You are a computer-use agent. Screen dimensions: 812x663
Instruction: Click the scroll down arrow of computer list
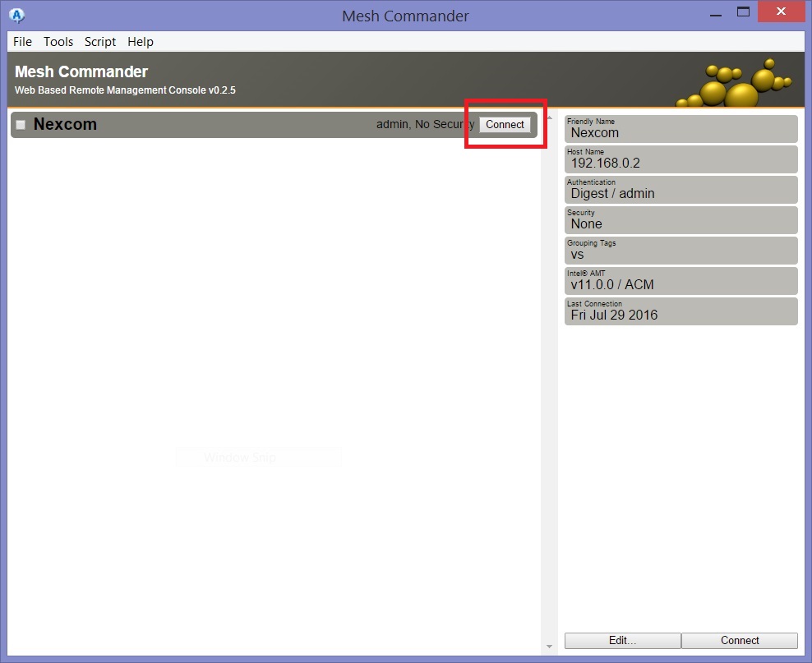[x=550, y=647]
